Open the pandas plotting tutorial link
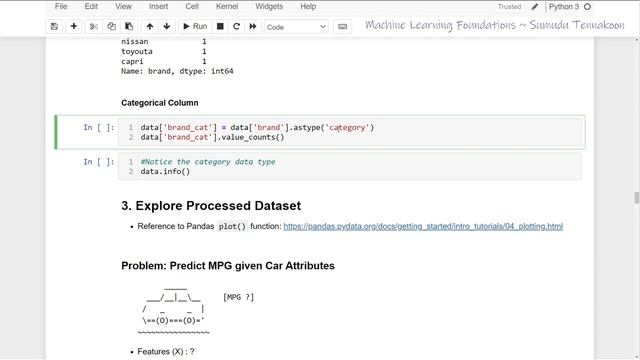The image size is (640, 360). tap(423, 226)
